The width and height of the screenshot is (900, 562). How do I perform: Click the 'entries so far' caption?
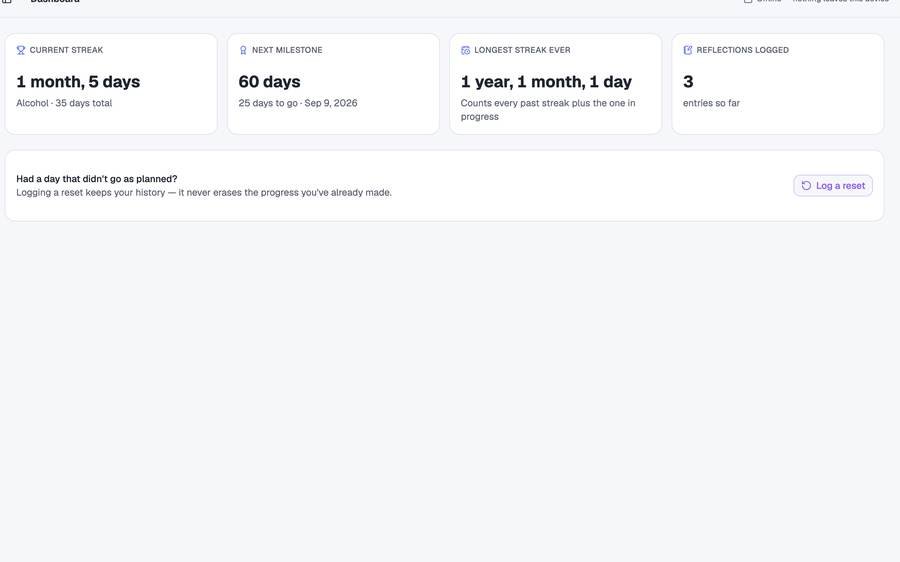click(711, 103)
